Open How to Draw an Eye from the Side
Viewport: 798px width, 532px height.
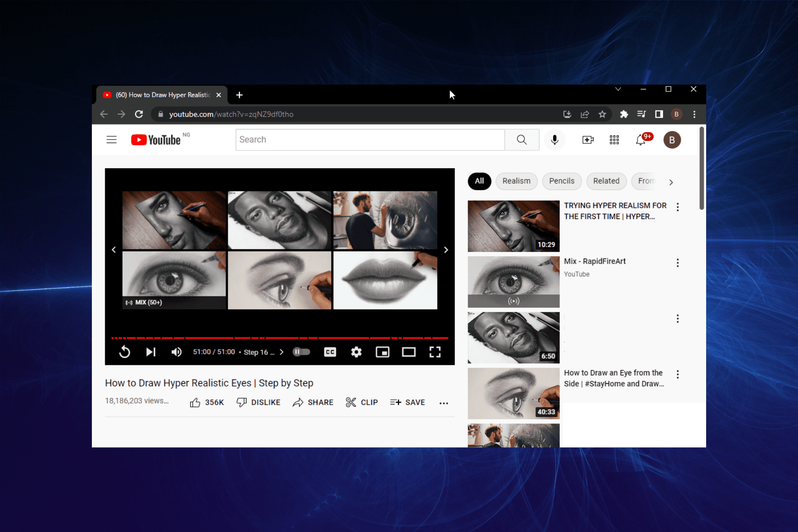pyautogui.click(x=613, y=378)
